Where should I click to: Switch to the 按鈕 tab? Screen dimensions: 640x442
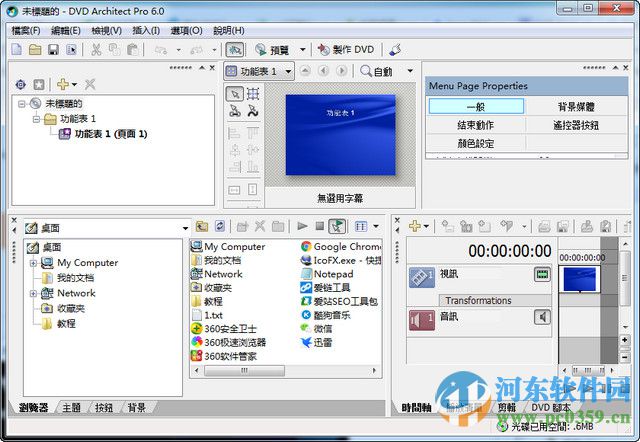click(x=104, y=407)
